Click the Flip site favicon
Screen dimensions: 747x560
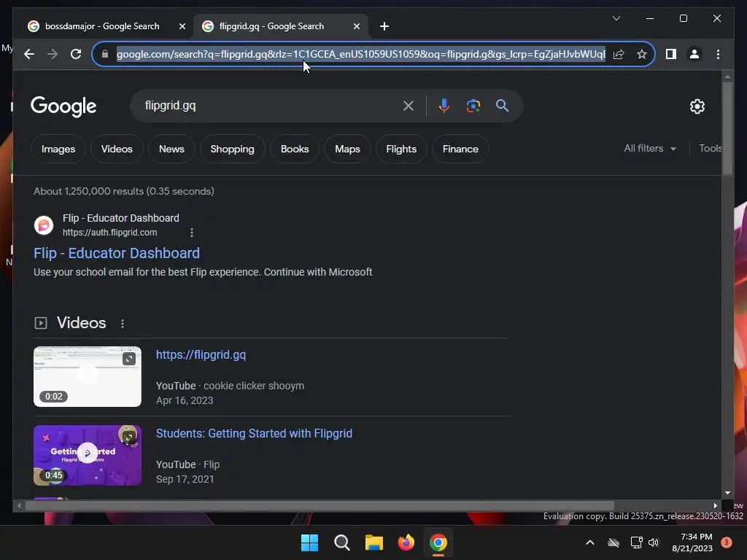click(43, 225)
